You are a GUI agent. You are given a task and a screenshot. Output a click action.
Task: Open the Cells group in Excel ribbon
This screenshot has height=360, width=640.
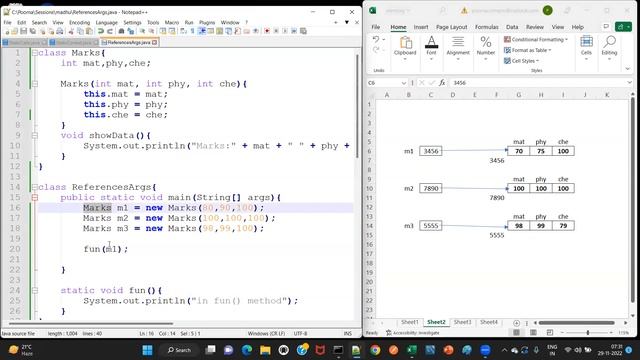[x=586, y=49]
